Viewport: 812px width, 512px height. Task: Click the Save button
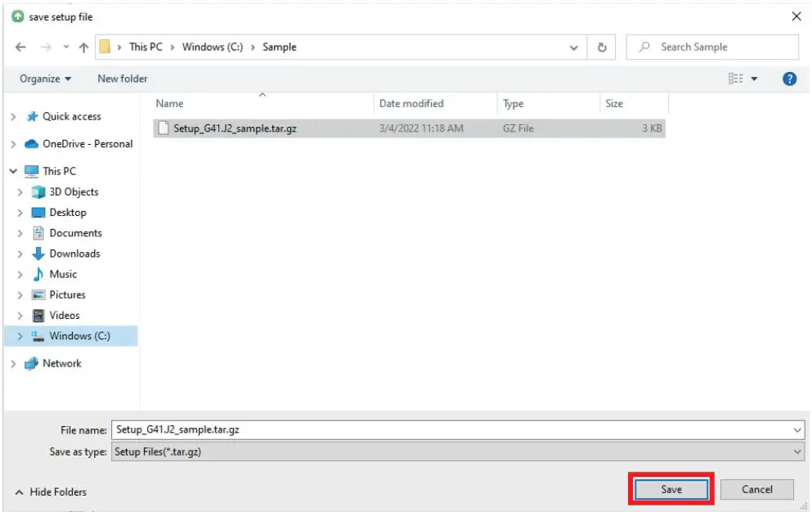[671, 490]
